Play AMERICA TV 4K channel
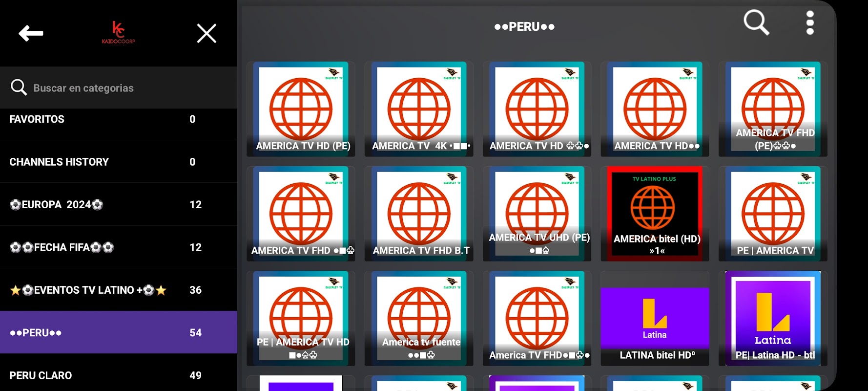 pyautogui.click(x=419, y=109)
